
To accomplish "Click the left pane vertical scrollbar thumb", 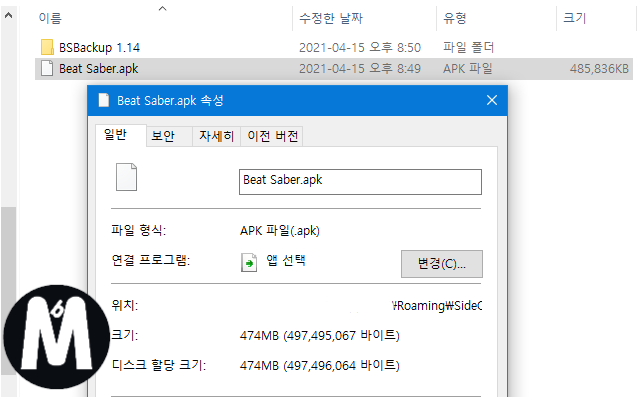I will click(8, 291).
